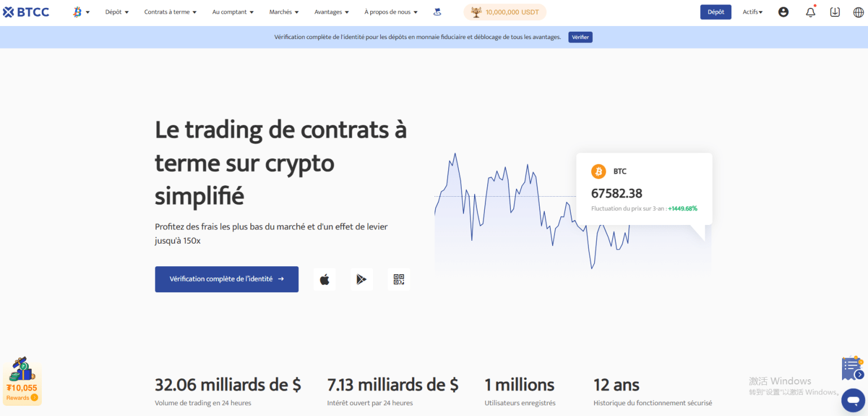Open the Contrats à terme menu
This screenshot has width=868, height=416.
pyautogui.click(x=170, y=12)
